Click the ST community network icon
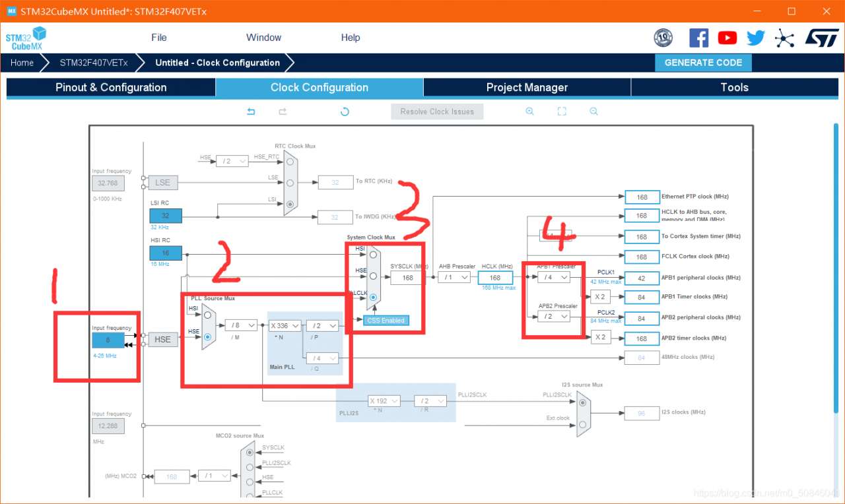This screenshot has height=504, width=845. (x=784, y=38)
